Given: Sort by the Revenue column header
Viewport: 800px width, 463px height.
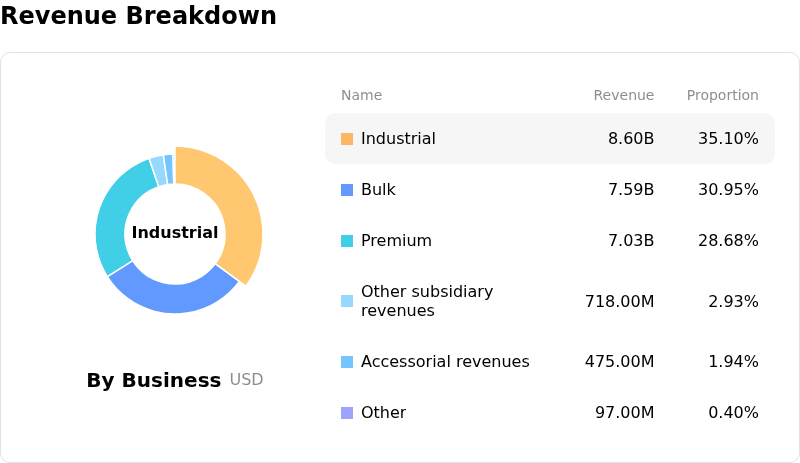Looking at the screenshot, I should (x=623, y=96).
